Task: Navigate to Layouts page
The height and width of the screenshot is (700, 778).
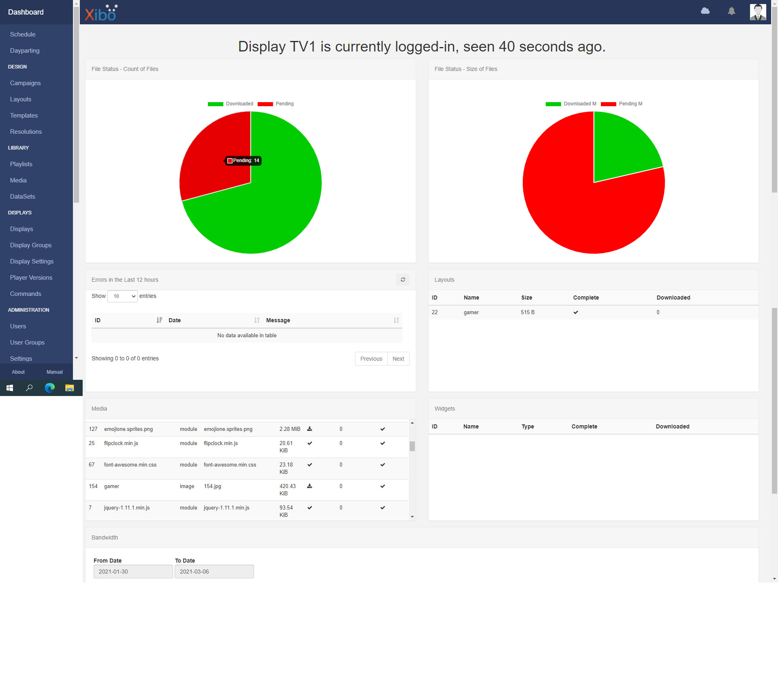Action: [x=21, y=99]
